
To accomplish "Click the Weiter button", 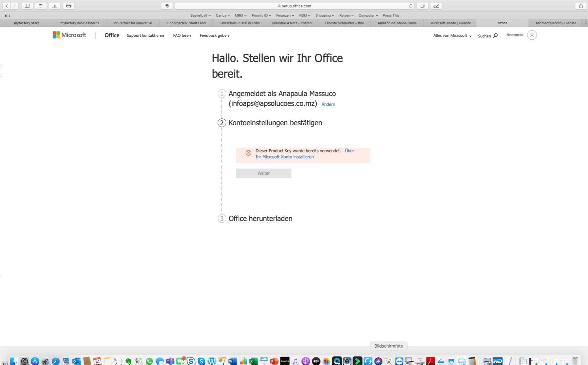I will click(x=264, y=173).
